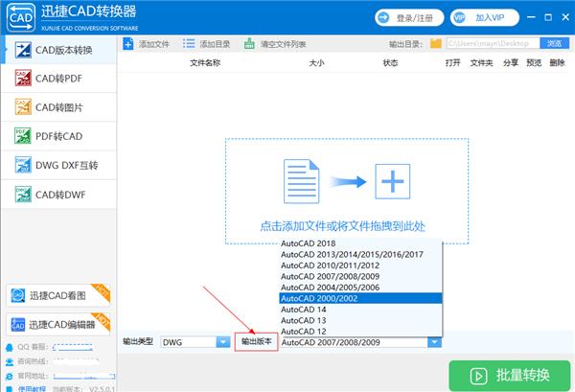This screenshot has width=575, height=392.
Task: Click the CAD转图片 icon
Action: [23, 107]
